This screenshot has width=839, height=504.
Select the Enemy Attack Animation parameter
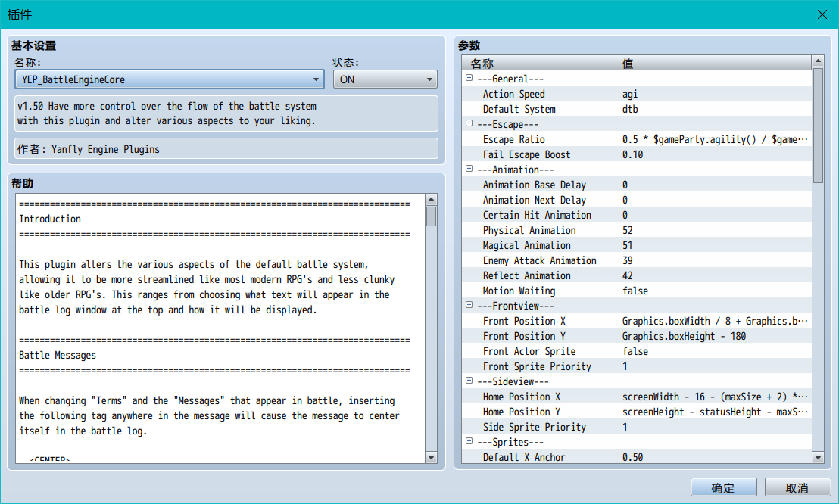pyautogui.click(x=637, y=260)
